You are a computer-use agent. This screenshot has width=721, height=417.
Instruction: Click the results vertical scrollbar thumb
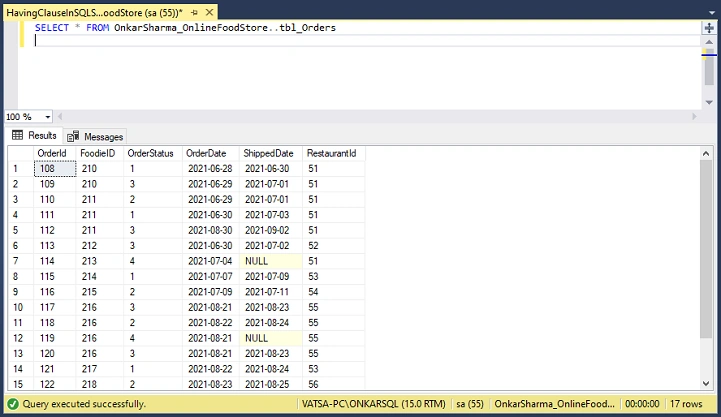coord(706,249)
